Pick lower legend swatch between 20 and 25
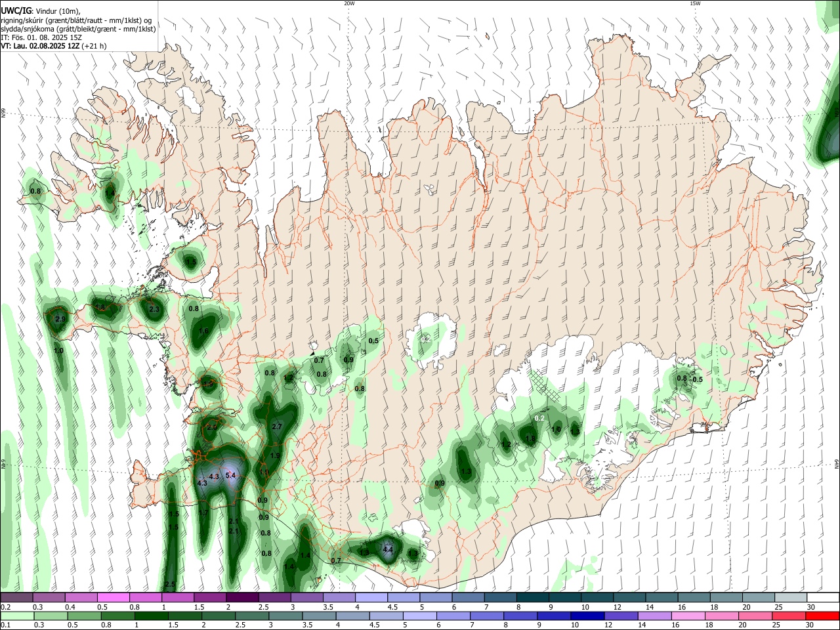Image resolution: width=840 pixels, height=630 pixels. [756, 616]
